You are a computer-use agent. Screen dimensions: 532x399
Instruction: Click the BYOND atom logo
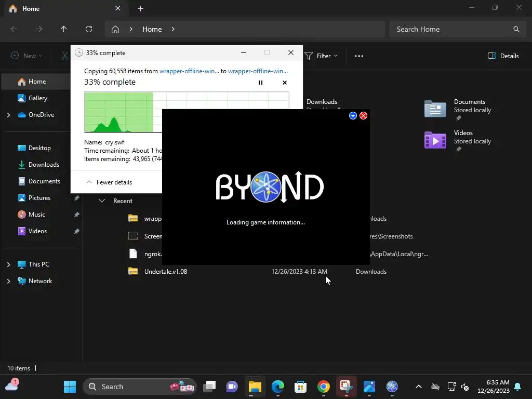pyautogui.click(x=267, y=187)
